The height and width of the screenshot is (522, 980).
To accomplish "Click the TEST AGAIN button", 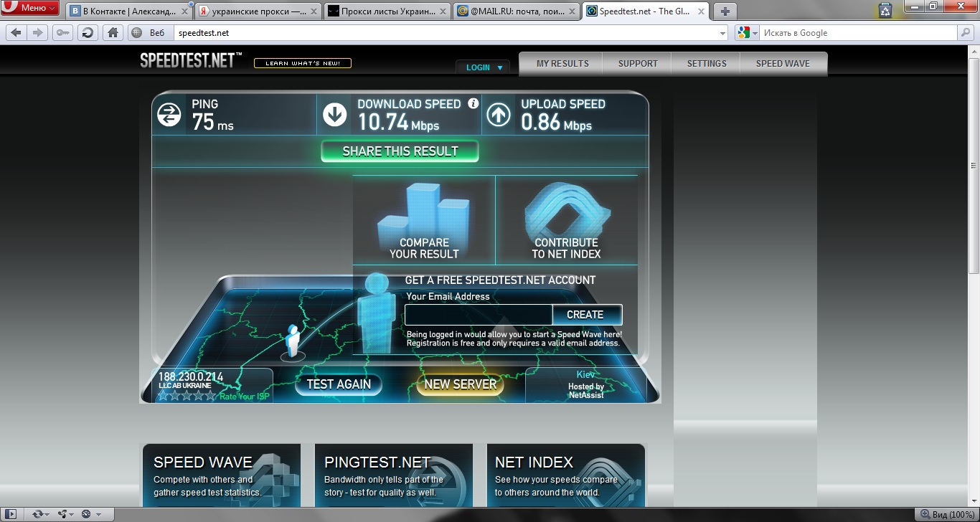I will tap(339, 384).
